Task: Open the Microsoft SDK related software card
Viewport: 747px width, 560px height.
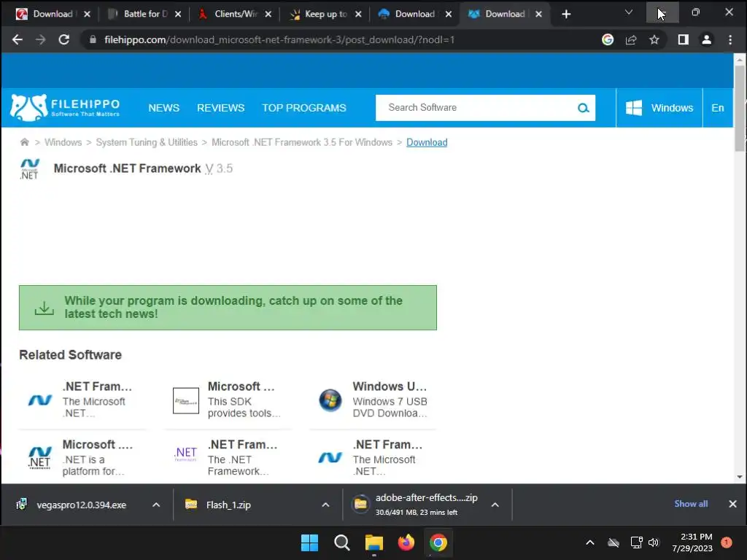Action: (x=228, y=400)
